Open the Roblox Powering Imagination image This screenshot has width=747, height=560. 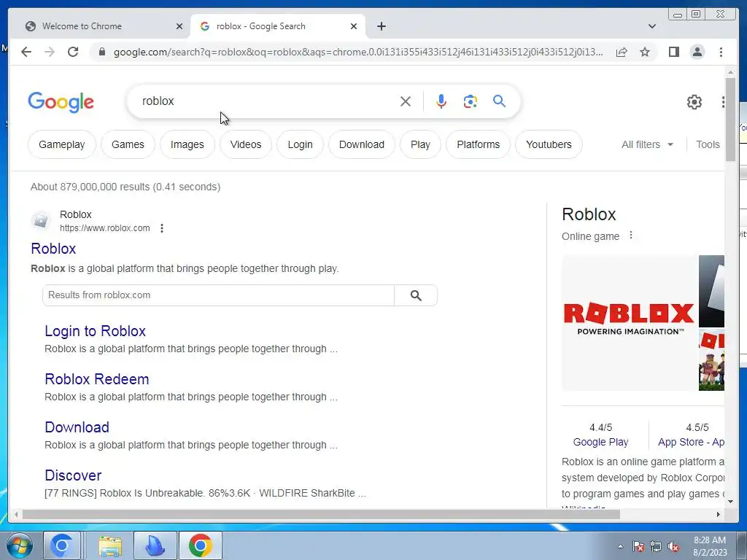(x=629, y=323)
